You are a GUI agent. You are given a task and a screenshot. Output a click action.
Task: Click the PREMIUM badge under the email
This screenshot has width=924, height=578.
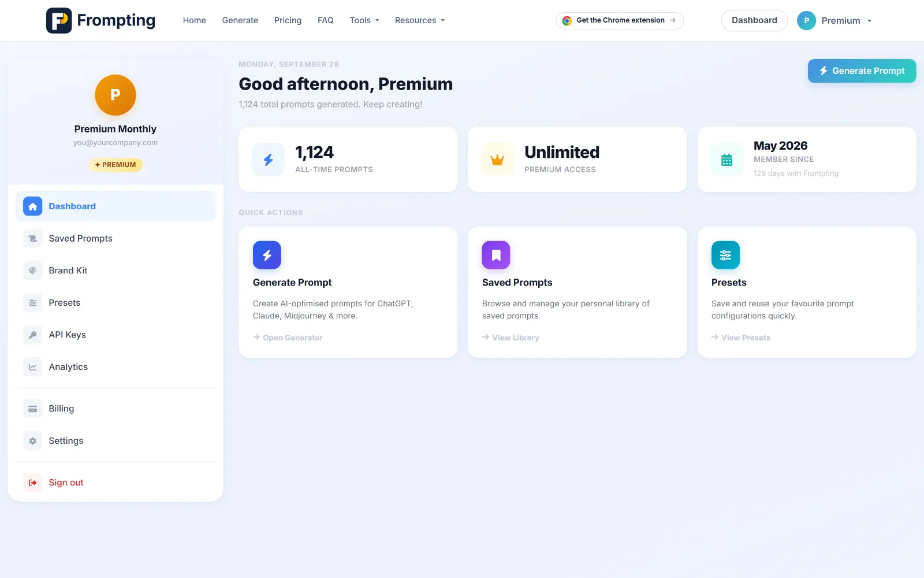pyautogui.click(x=115, y=165)
